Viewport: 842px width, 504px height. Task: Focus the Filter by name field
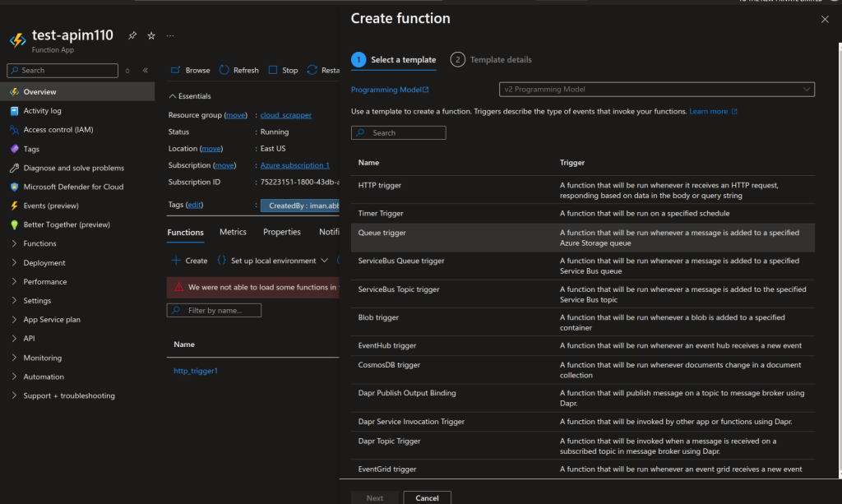coord(215,310)
